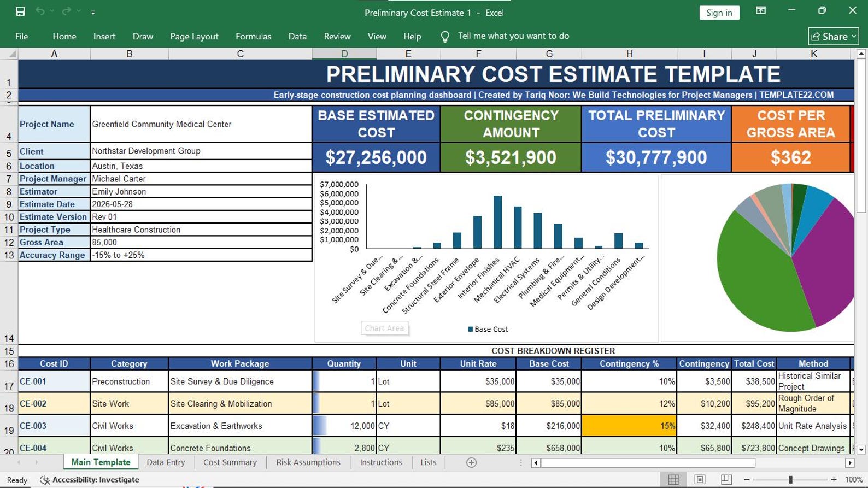Open the Draw ribbon tab

click(x=143, y=36)
